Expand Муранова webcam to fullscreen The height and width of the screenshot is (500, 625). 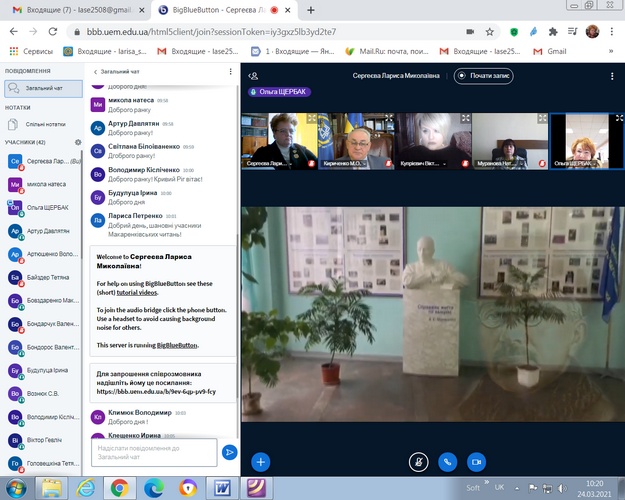point(542,118)
